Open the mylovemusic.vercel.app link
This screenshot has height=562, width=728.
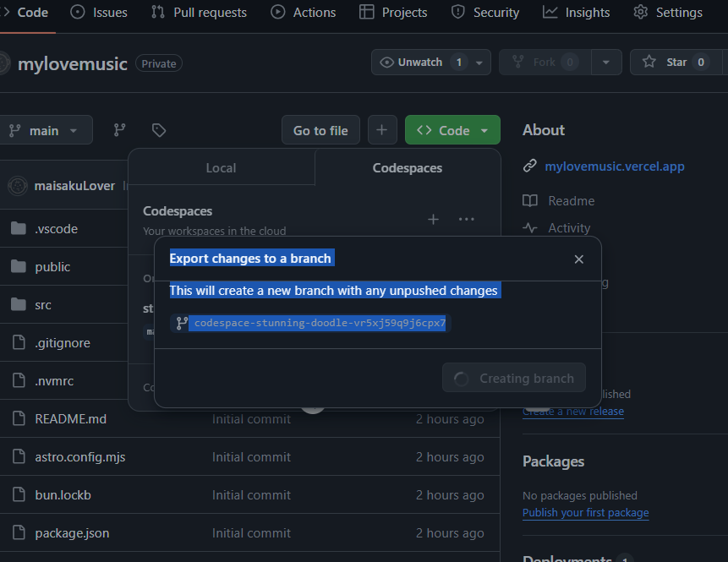pyautogui.click(x=614, y=166)
